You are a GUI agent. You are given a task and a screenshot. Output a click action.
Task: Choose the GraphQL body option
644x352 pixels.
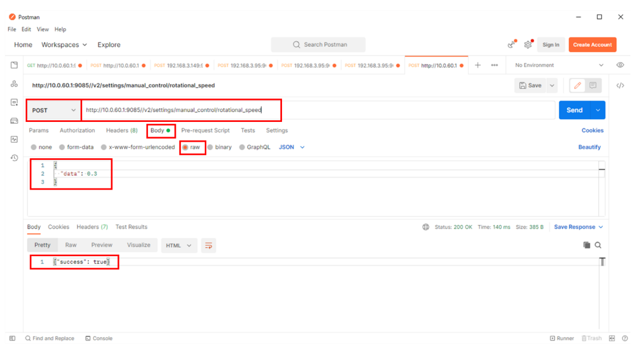click(255, 147)
